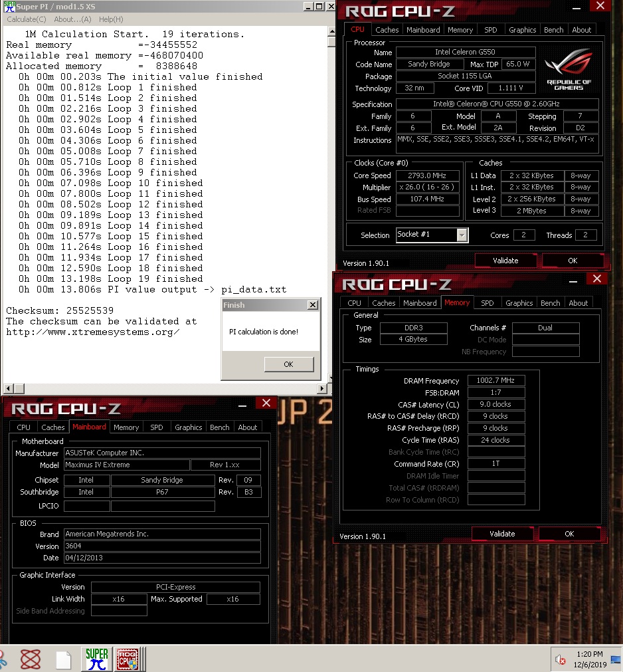This screenshot has height=672, width=623.
Task: Click the DRAM Frequency value 1002.7 MHz
Action: point(496,380)
